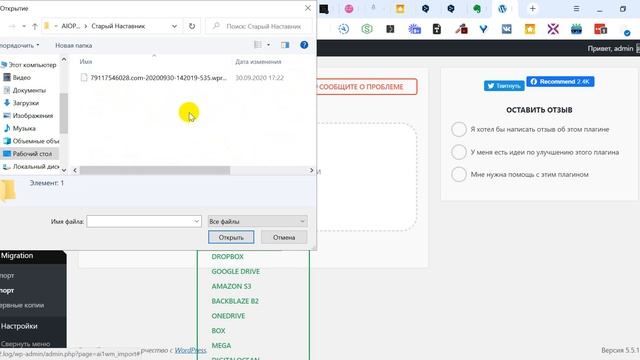Click the black document extension icon
The height and width of the screenshot is (360, 640).
pyautogui.click(x=437, y=29)
